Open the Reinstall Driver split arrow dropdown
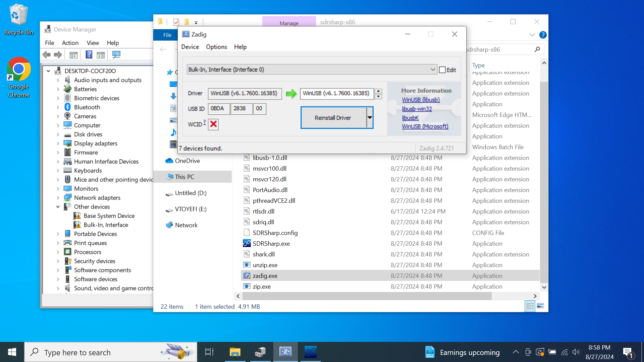Screen dimensions: 644x362 tap(370, 118)
